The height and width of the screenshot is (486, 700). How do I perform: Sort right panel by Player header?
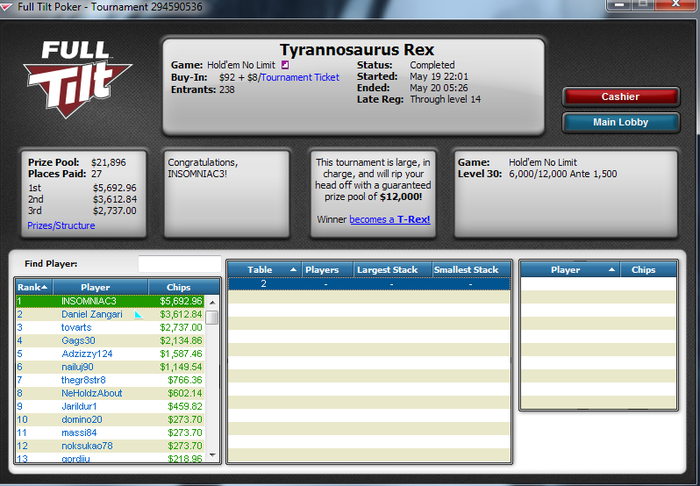(x=570, y=270)
